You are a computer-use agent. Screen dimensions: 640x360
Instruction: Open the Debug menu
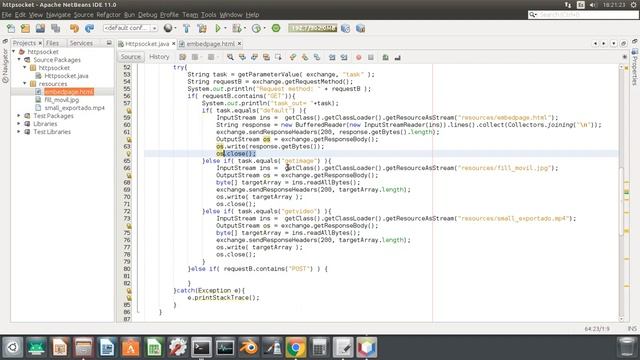click(x=147, y=15)
